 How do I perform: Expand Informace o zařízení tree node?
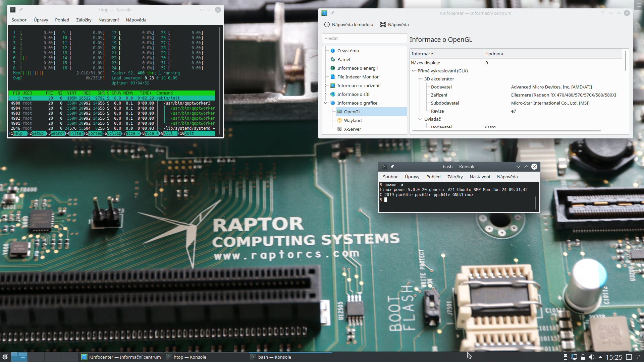326,85
